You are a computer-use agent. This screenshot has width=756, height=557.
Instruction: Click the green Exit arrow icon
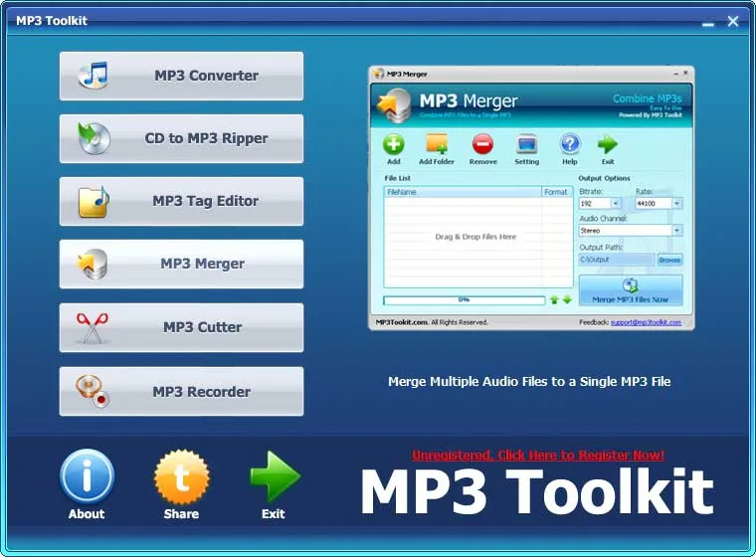point(275,476)
